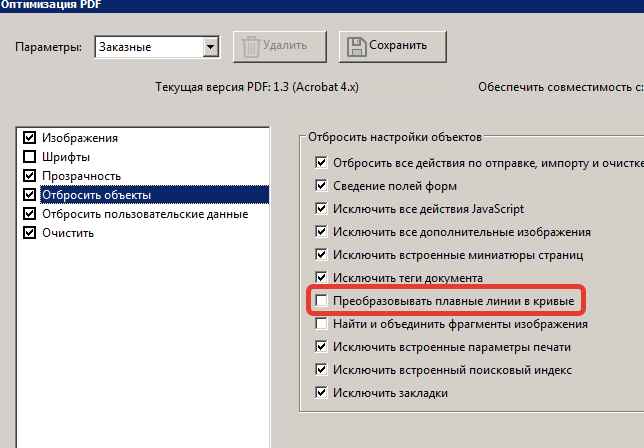The image size is (644, 448).
Task: Toggle Исключить встроенные параметры печати
Action: (321, 347)
